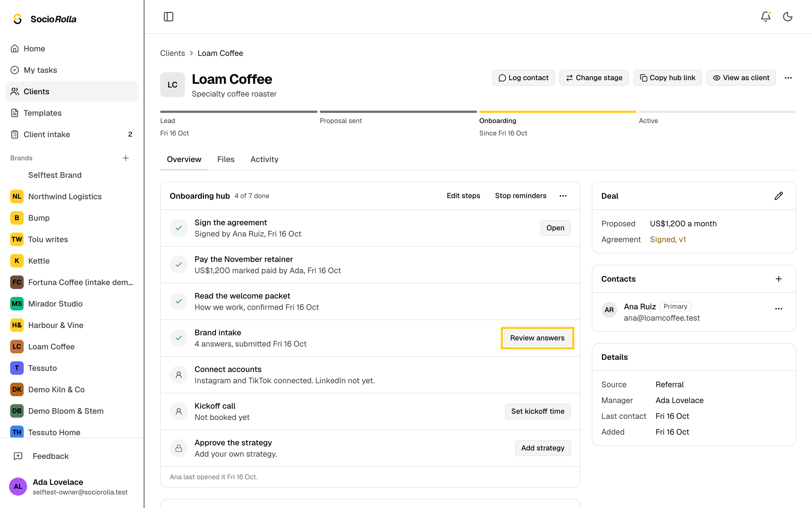Open Client intake in sidebar
The image size is (812, 508).
tap(72, 134)
